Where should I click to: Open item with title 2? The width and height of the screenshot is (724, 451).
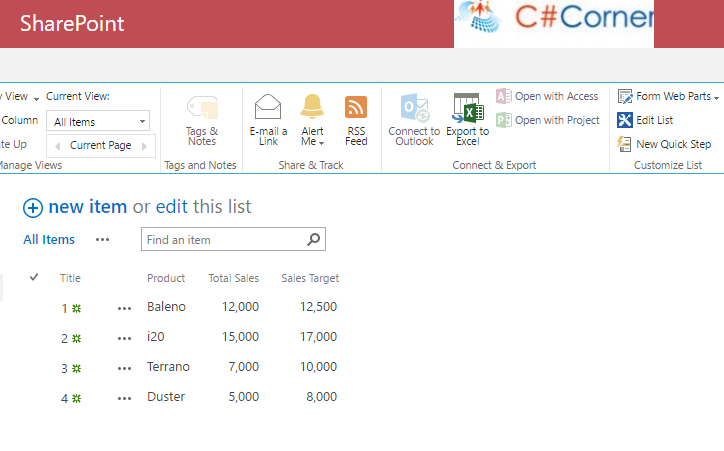[x=64, y=338]
